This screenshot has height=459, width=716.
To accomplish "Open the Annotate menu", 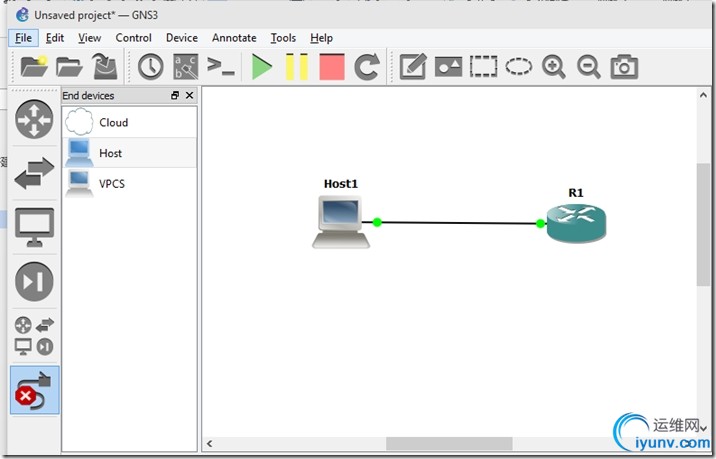I will (234, 38).
